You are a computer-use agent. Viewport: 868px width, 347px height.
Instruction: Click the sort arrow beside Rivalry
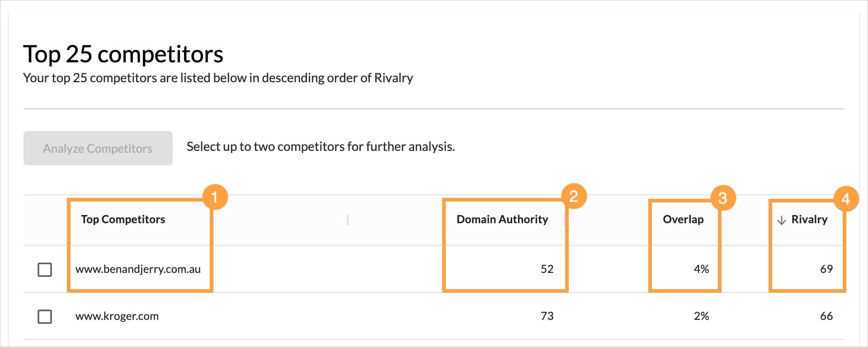coord(782,220)
